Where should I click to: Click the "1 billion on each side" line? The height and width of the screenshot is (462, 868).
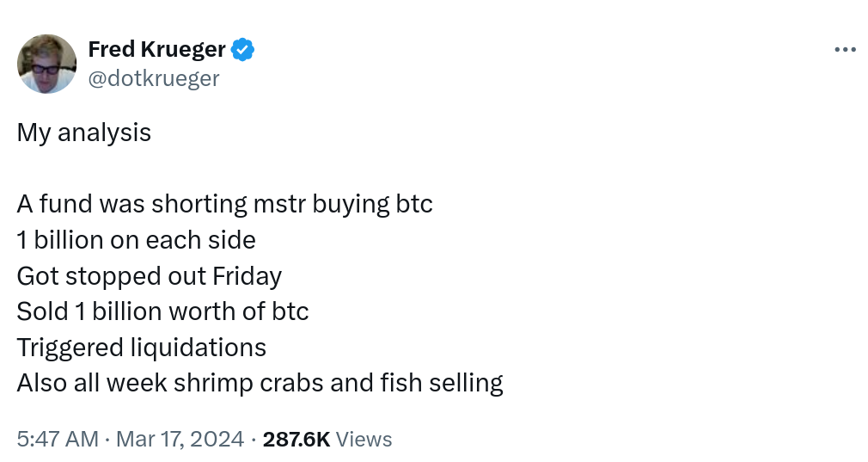(136, 239)
